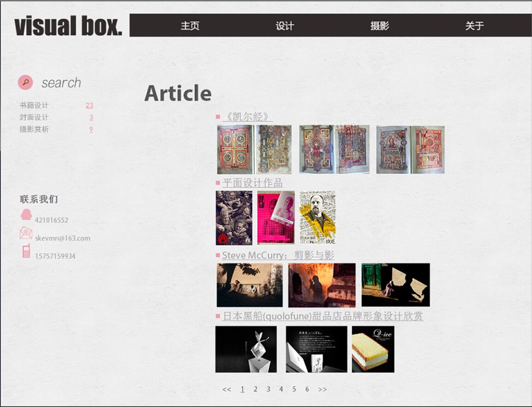Viewport: 532px width, 407px height.
Task: Go to the next page with >>
Action: tap(322, 390)
